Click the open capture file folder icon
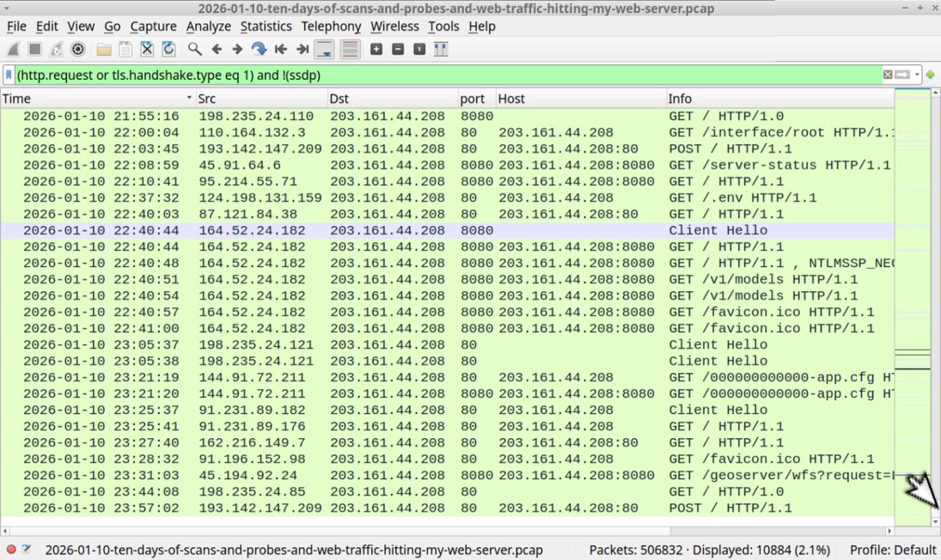This screenshot has width=941, height=560. coord(104,50)
